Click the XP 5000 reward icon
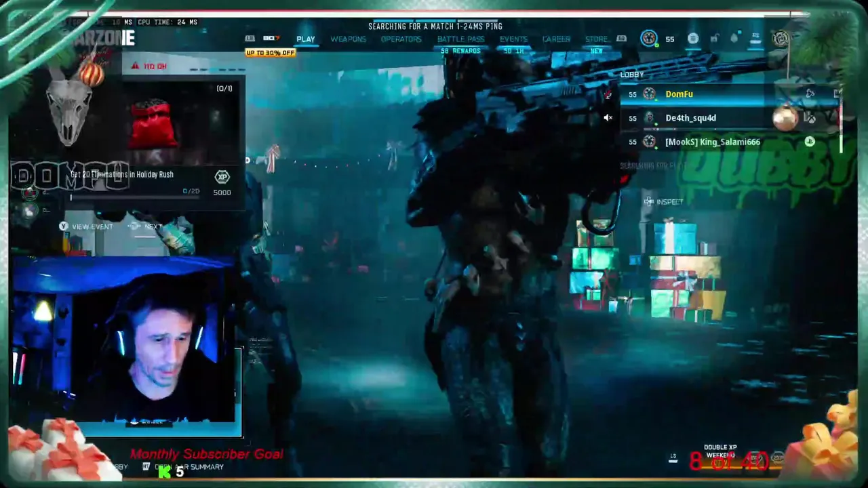This screenshot has width=868, height=488. point(222,182)
